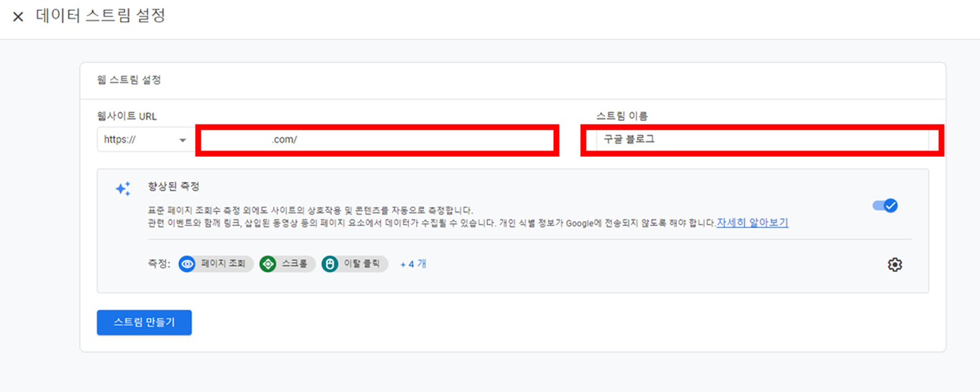Click the outbound click mouse icon
980x392 pixels.
(330, 264)
